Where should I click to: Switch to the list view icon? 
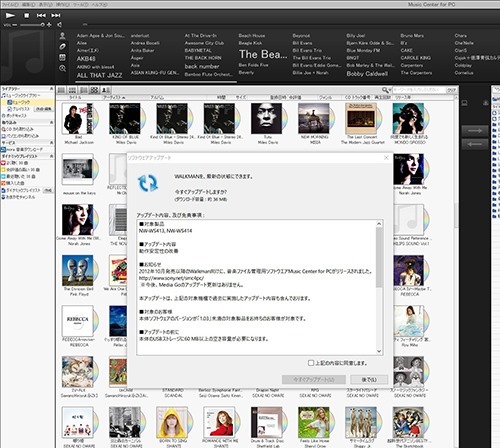coord(61,90)
